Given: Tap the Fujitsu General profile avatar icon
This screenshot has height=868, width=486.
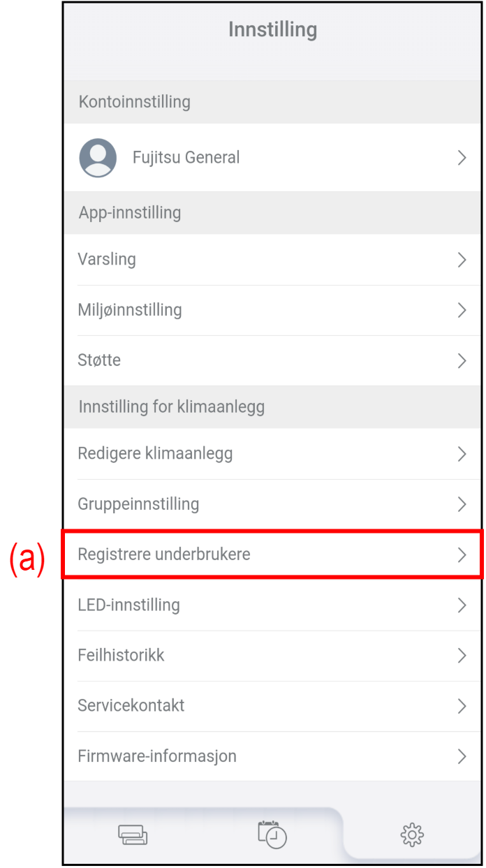Looking at the screenshot, I should (x=98, y=158).
